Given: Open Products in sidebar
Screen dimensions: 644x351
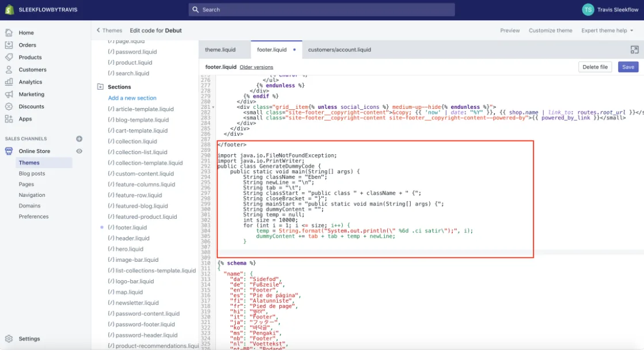Looking at the screenshot, I should (x=30, y=57).
